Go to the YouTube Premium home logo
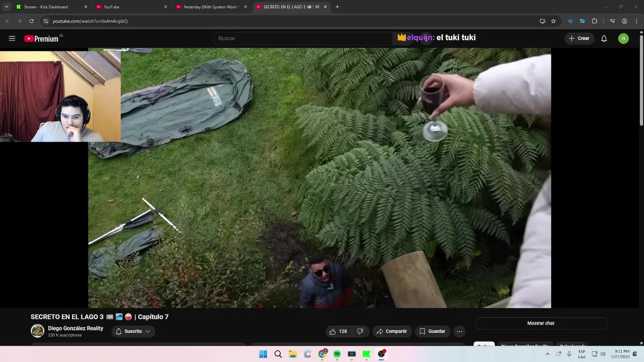644x362 pixels. click(41, 38)
